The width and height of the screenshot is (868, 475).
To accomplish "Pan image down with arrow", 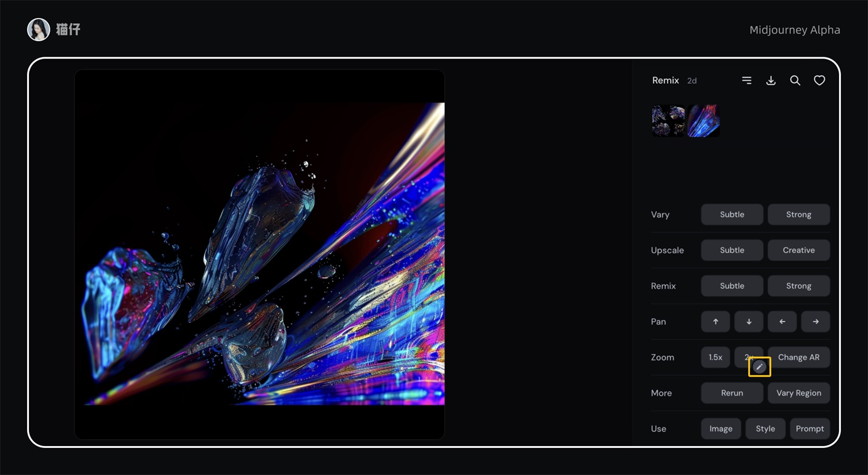I will click(x=749, y=322).
